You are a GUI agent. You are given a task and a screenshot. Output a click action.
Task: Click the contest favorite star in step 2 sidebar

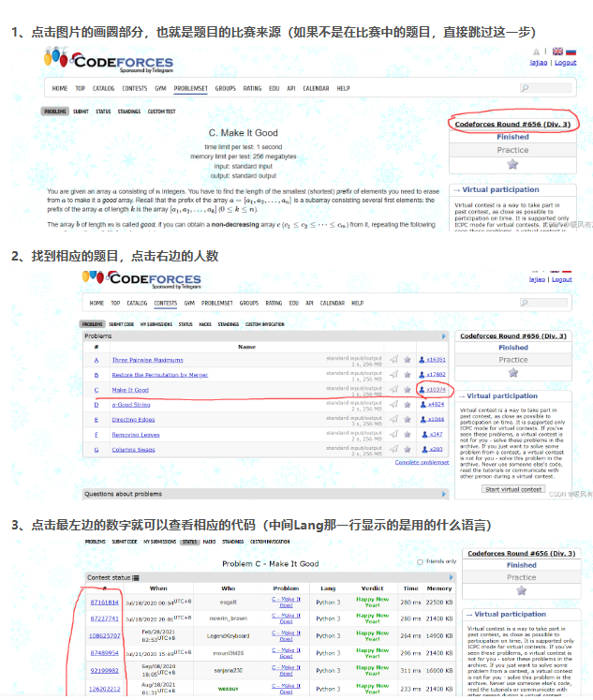pyautogui.click(x=513, y=373)
